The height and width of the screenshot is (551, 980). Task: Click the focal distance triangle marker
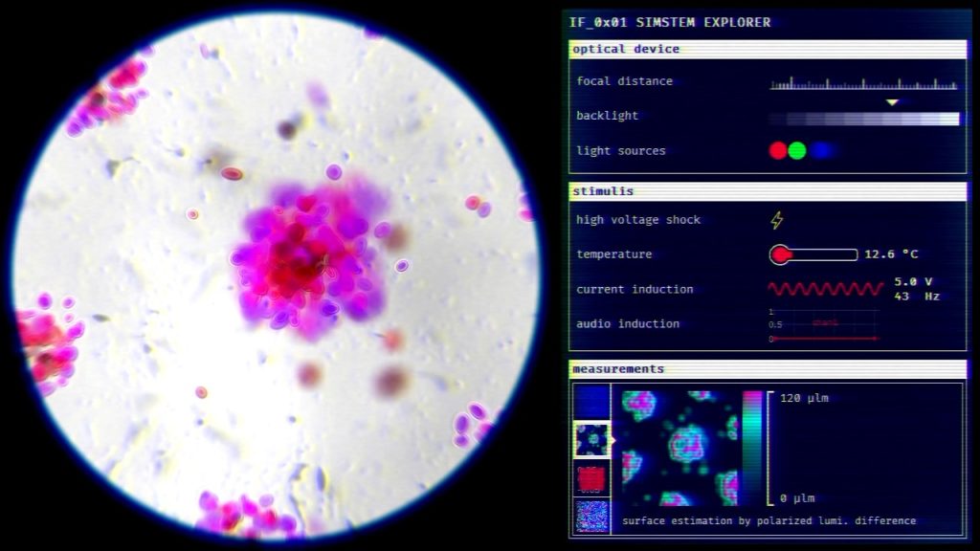pyautogui.click(x=892, y=101)
